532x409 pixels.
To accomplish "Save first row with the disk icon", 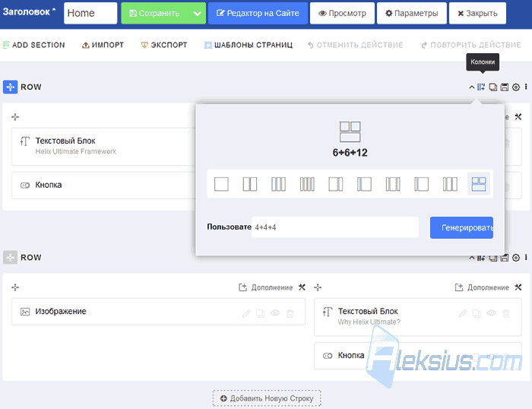I will click(x=505, y=87).
